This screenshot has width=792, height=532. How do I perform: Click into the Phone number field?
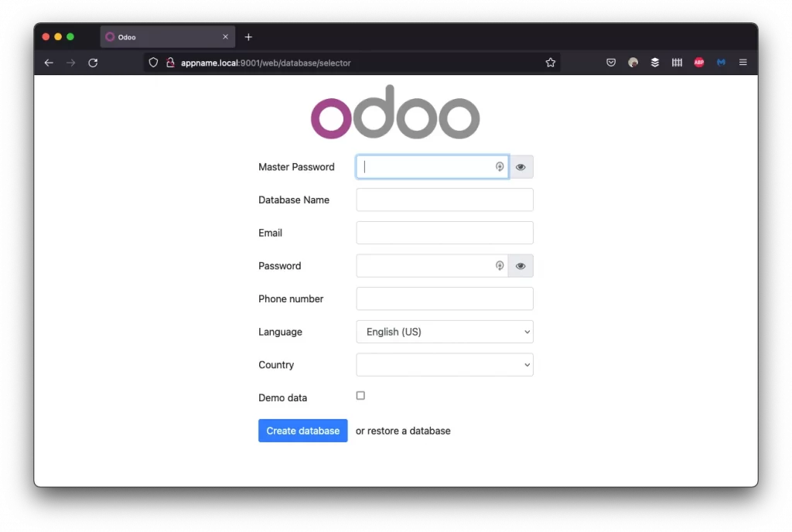(445, 298)
